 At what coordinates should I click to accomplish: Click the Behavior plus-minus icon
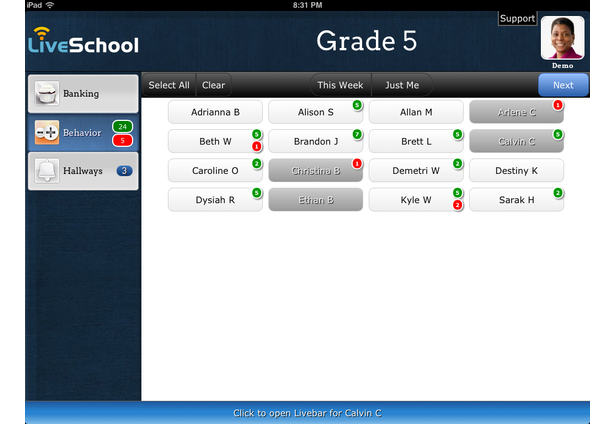(x=47, y=133)
